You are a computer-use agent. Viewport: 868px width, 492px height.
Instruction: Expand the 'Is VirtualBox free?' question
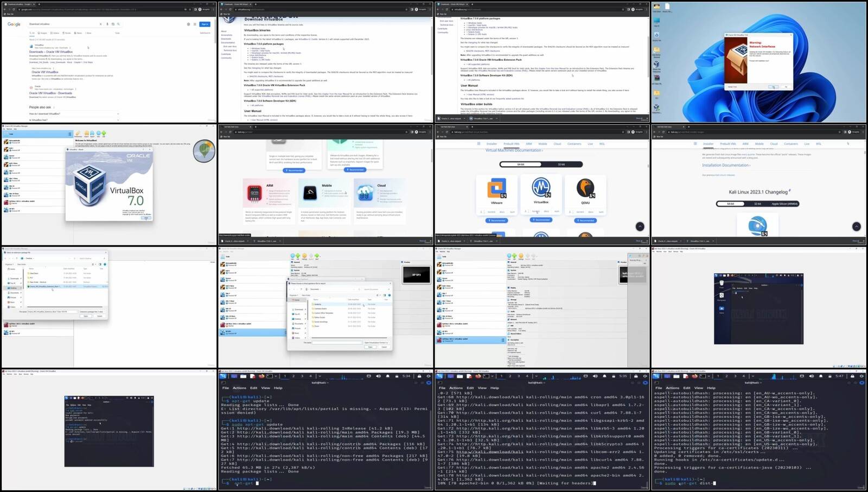[x=74, y=119]
